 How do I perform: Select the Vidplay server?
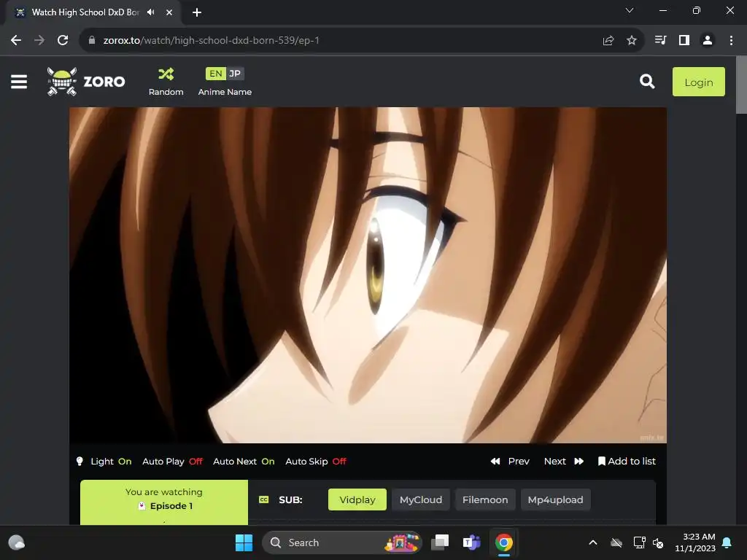[357, 499]
